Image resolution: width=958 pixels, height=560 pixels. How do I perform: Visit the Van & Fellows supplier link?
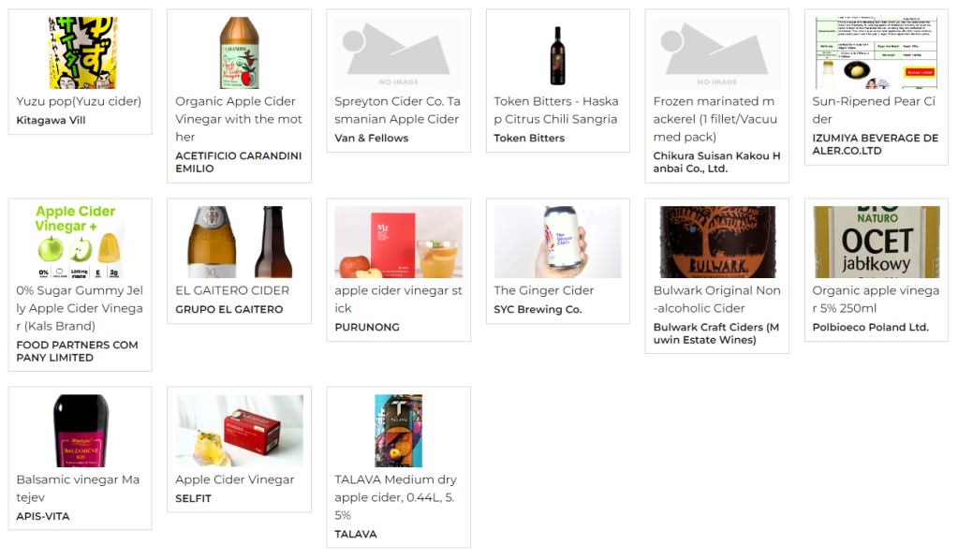372,138
